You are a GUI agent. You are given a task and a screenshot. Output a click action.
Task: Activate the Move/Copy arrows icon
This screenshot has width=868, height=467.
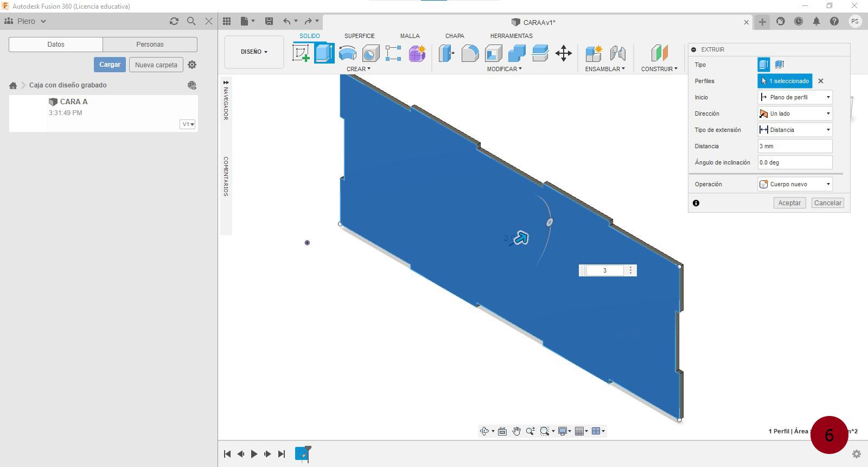pos(564,53)
